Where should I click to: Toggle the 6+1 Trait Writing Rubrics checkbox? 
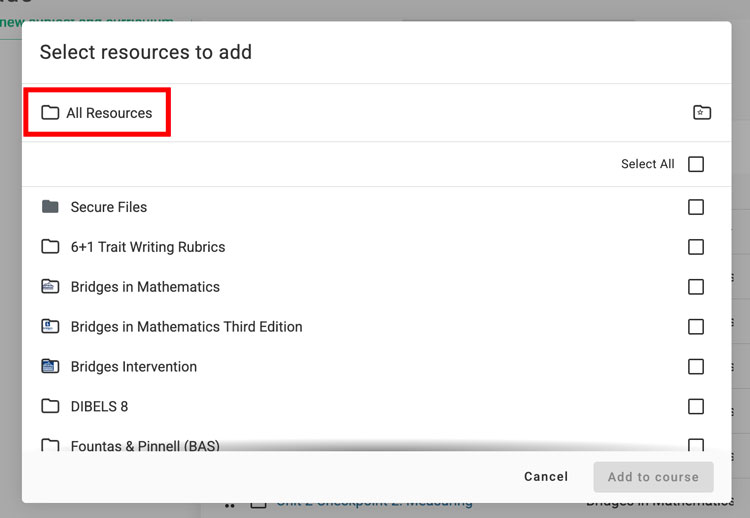point(696,247)
